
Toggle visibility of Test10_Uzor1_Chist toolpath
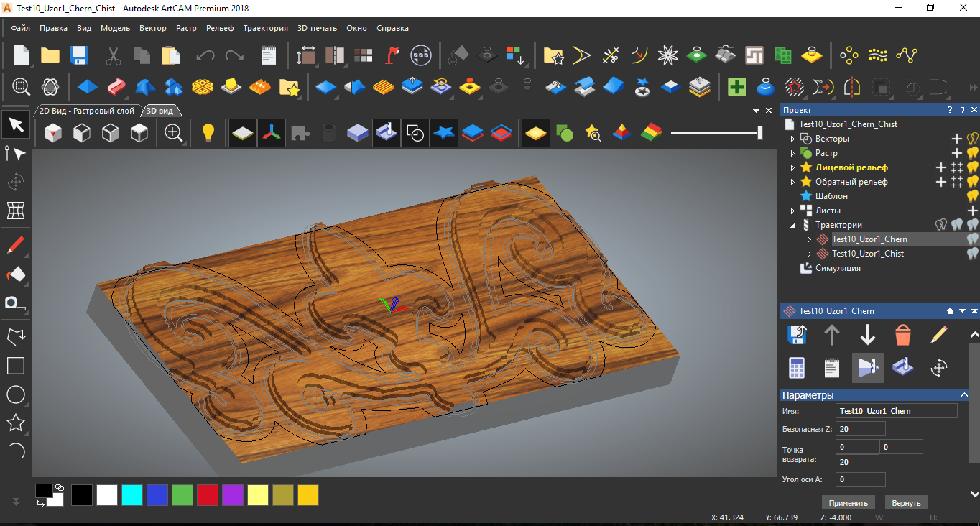972,254
